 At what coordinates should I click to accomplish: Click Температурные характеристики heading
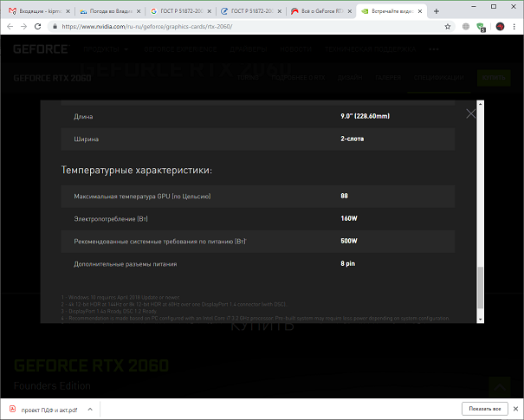137,170
